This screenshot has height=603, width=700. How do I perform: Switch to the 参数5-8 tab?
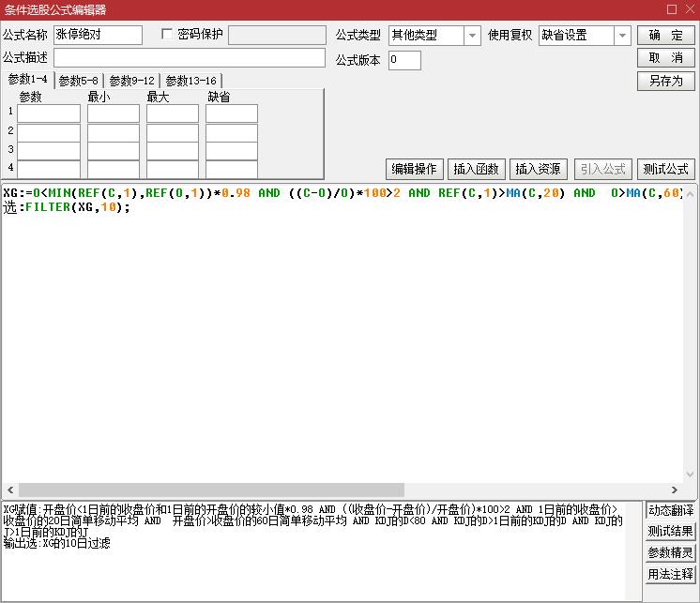[79, 81]
